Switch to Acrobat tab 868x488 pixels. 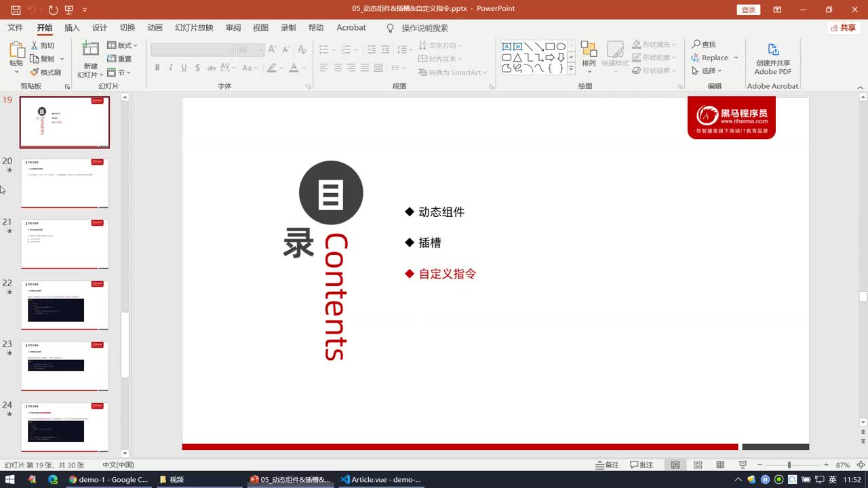click(351, 28)
